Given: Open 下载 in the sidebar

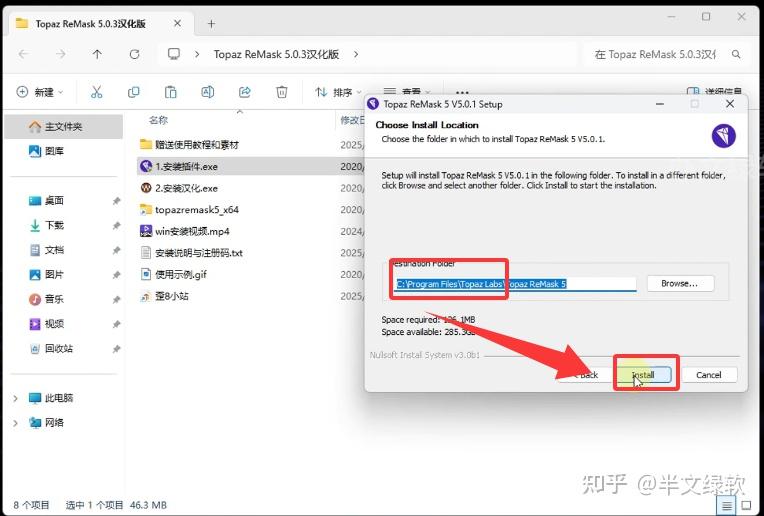Looking at the screenshot, I should 54,225.
